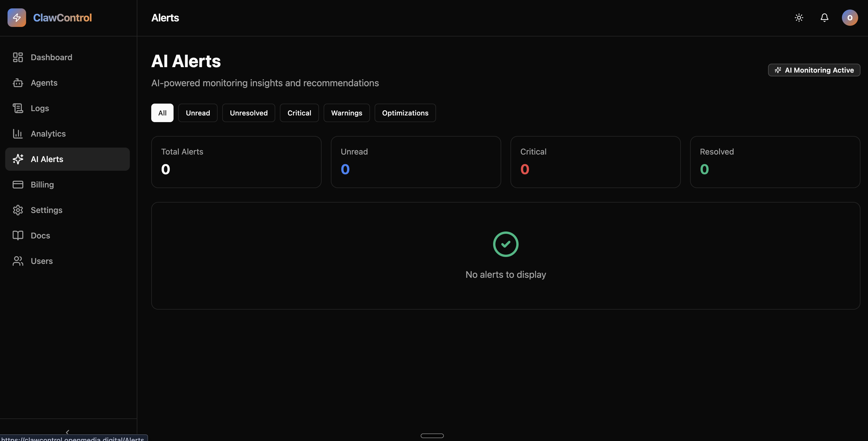The image size is (868, 441).
Task: Open Billing via the card icon
Action: point(17,185)
